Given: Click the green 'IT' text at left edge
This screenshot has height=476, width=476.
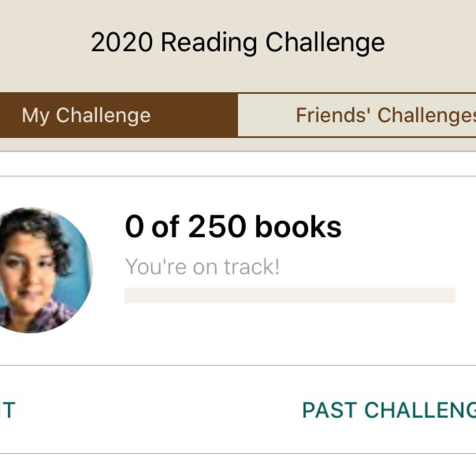Looking at the screenshot, I should 7,410.
